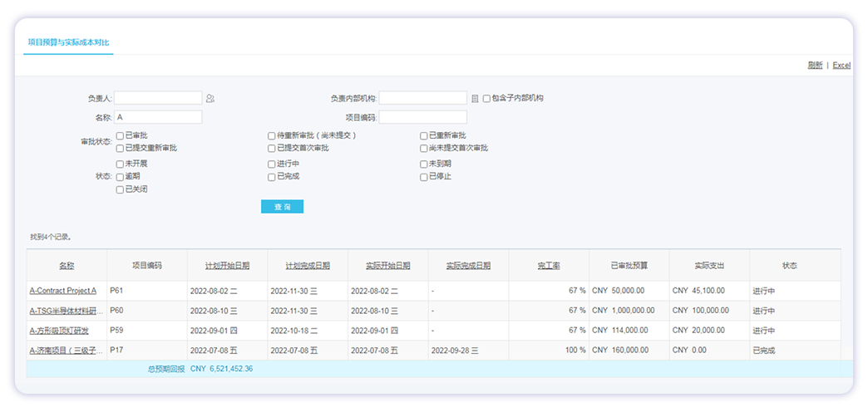Focus the 负责内部机构 input field
This screenshot has height=412, width=868.
423,98
